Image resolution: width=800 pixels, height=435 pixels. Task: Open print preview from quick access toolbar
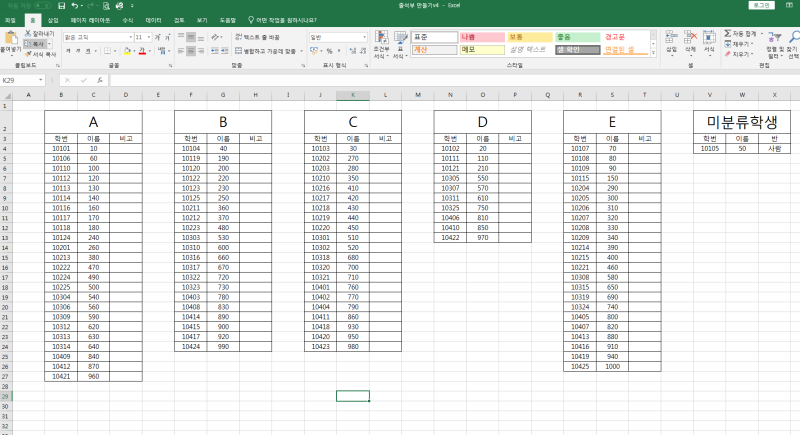pyautogui.click(x=106, y=6)
